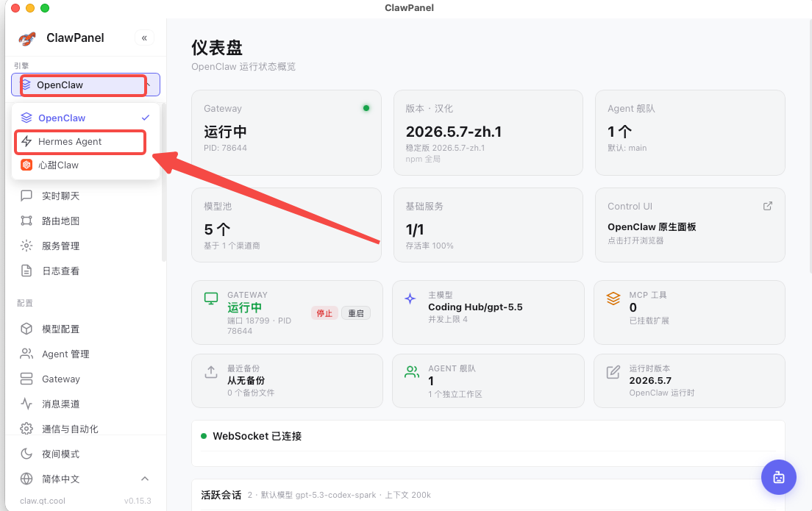812x511 pixels.
Task: Click the 从无备份 backup status text
Action: [246, 381]
